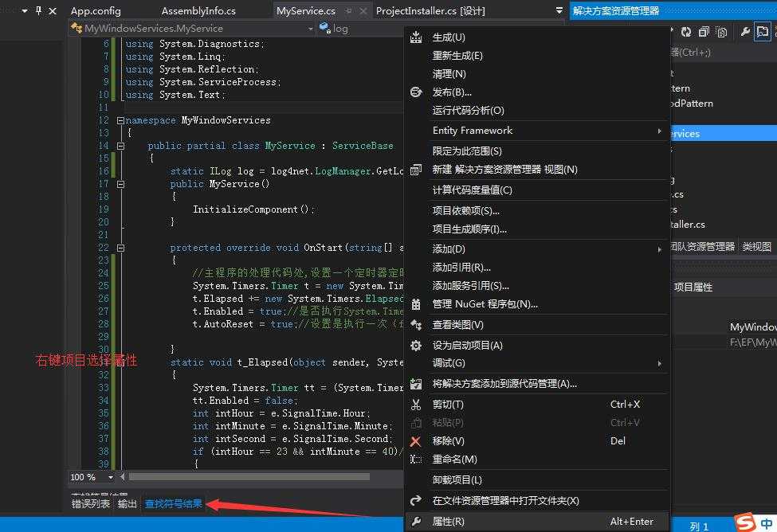
Task: Click the collapse all icon in Solution Explorer toolbar
Action: pos(704,32)
